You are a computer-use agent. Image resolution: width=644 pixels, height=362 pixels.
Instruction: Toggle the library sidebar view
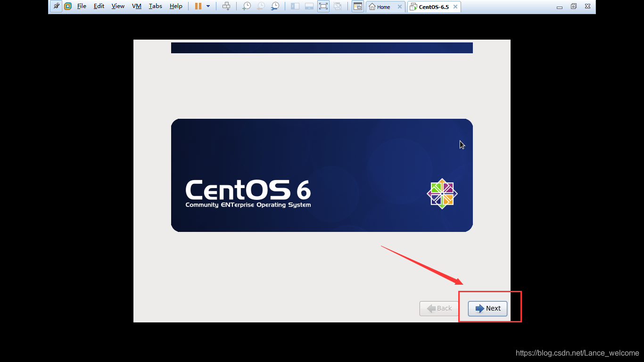coord(295,7)
